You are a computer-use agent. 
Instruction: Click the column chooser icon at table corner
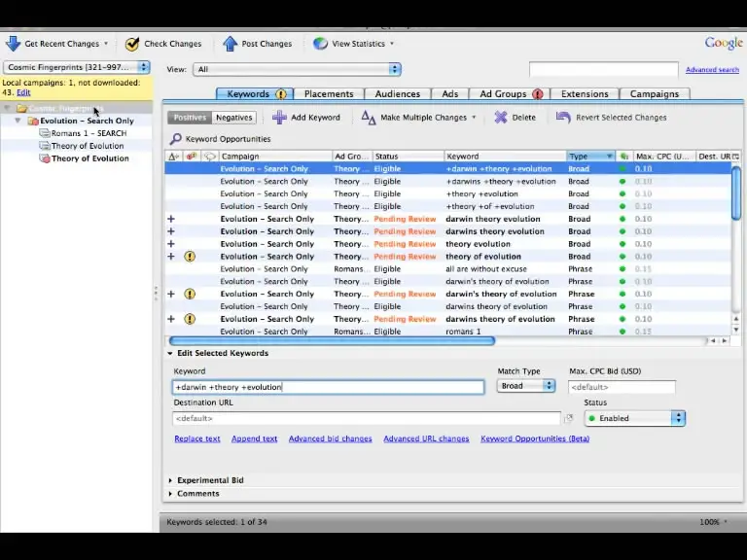tap(736, 157)
